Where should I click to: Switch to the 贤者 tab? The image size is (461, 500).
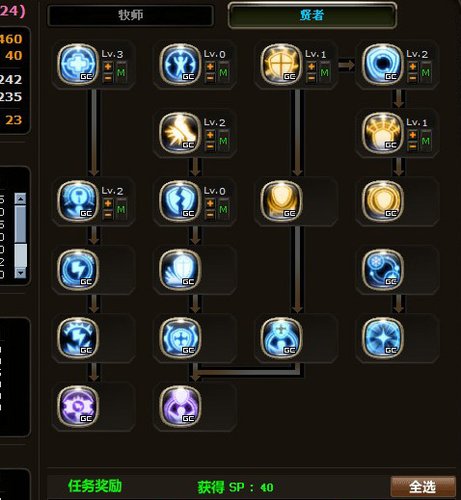[312, 15]
